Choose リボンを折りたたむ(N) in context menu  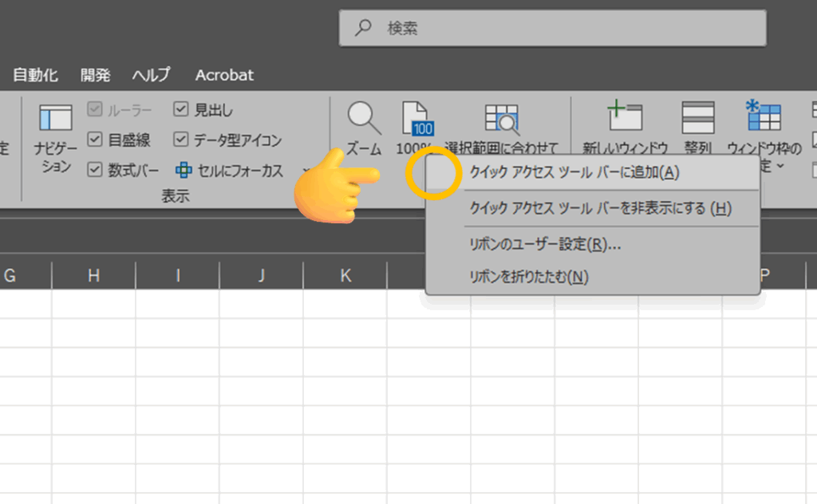pyautogui.click(x=593, y=277)
